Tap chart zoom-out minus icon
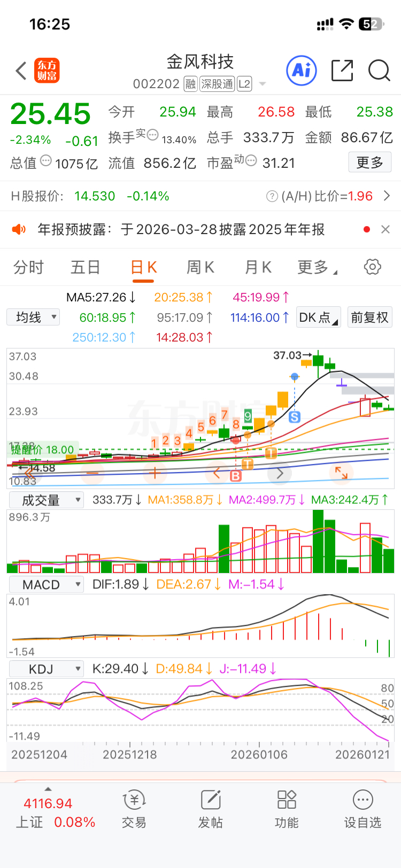Viewport: 401px width, 868px height. pos(92,472)
